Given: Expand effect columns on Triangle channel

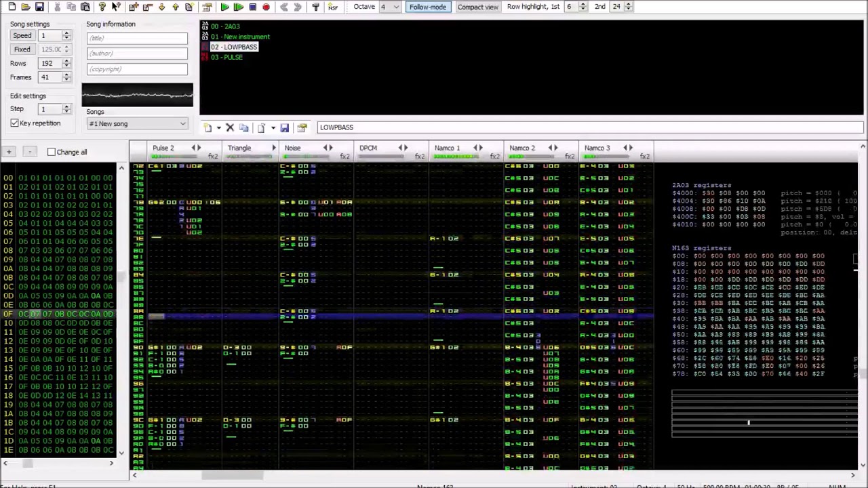Looking at the screenshot, I should point(274,148).
